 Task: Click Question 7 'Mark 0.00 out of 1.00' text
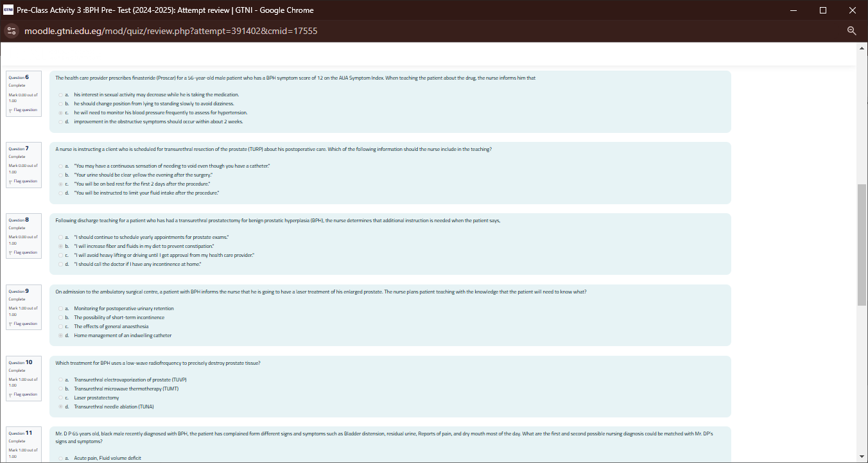pyautogui.click(x=23, y=169)
